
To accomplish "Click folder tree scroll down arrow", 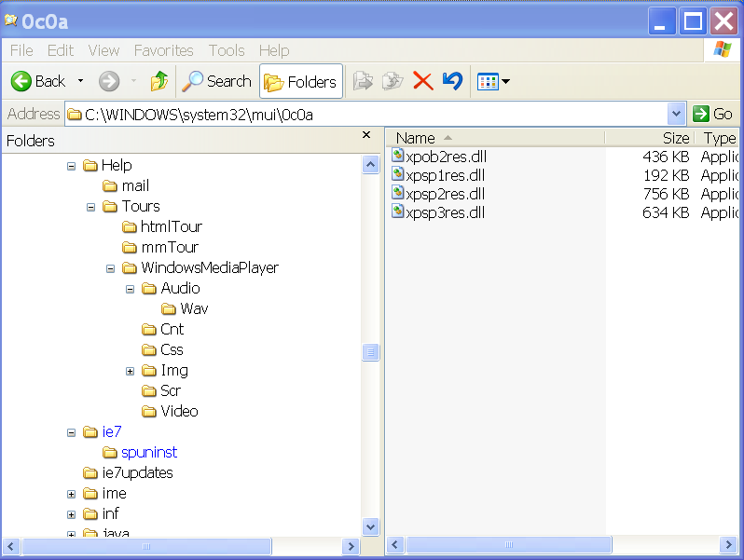I will coord(370,526).
